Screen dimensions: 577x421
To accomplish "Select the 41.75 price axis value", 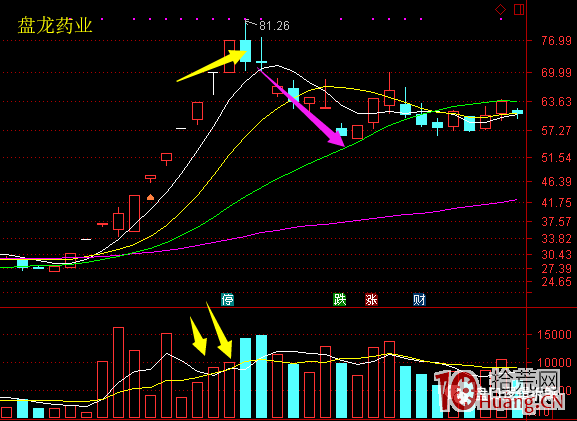I will [556, 202].
